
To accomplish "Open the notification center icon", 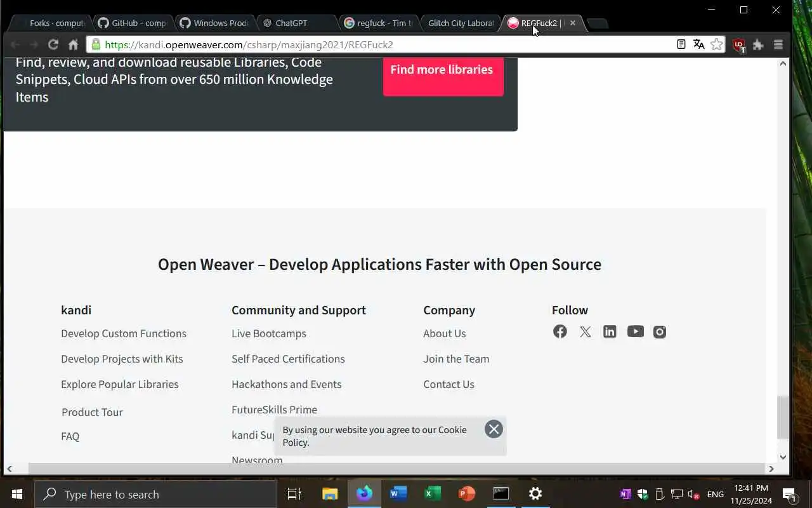I will (790, 494).
